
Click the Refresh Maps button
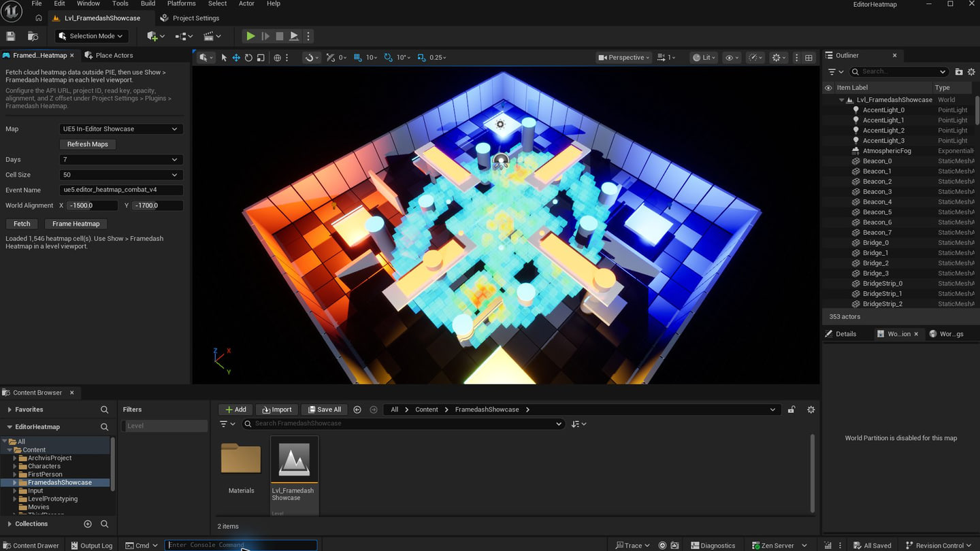88,144
